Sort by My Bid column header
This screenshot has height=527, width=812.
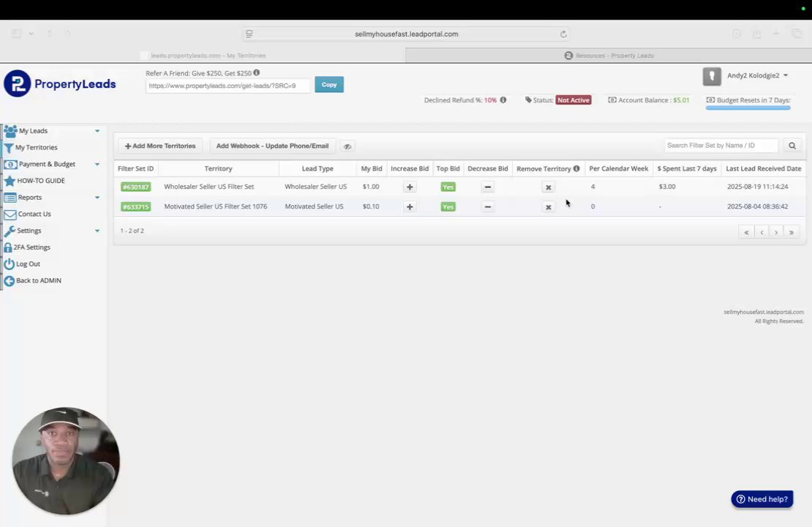[372, 168]
